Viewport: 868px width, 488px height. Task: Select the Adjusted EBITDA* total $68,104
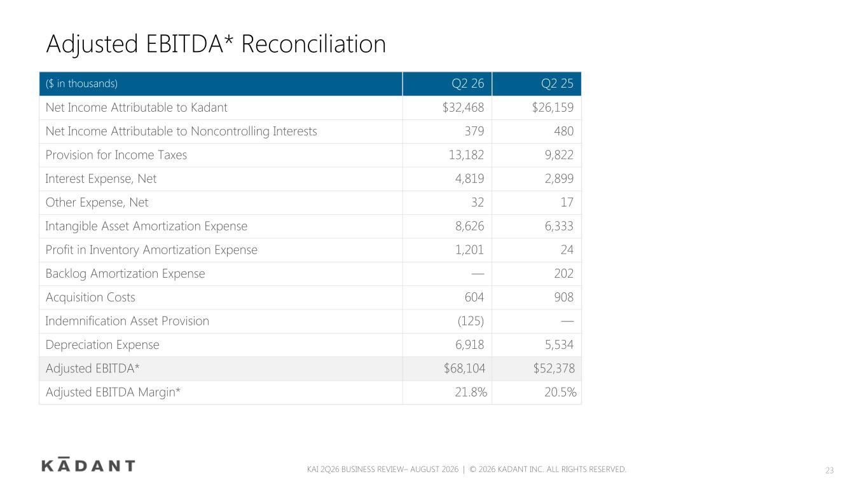coord(463,369)
